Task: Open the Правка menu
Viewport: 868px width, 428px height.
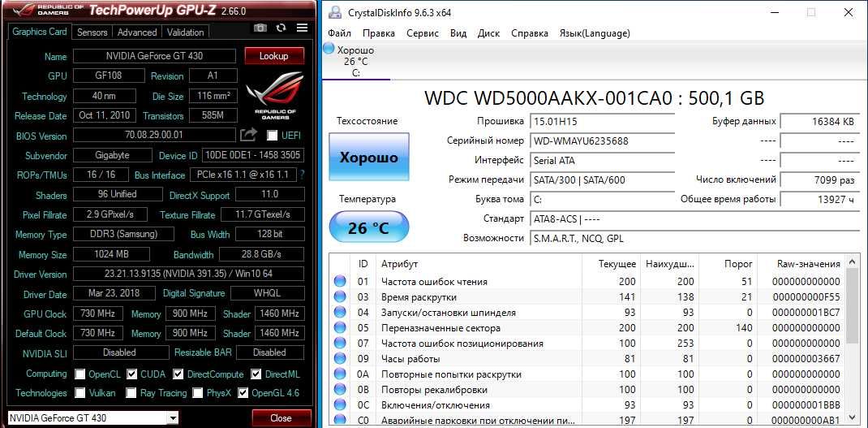Action: (x=379, y=33)
